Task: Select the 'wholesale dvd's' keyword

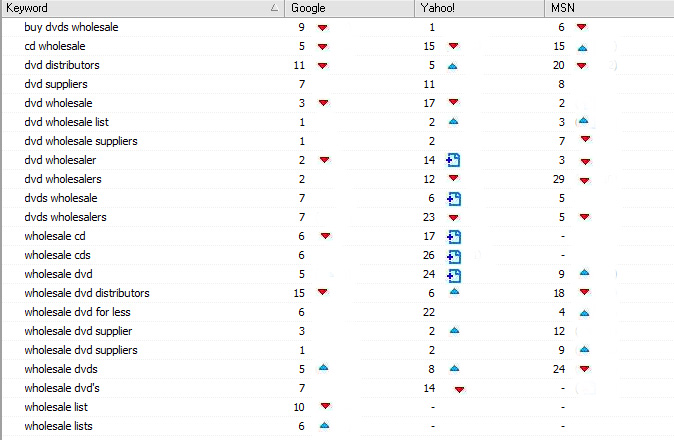Action: 62,388
